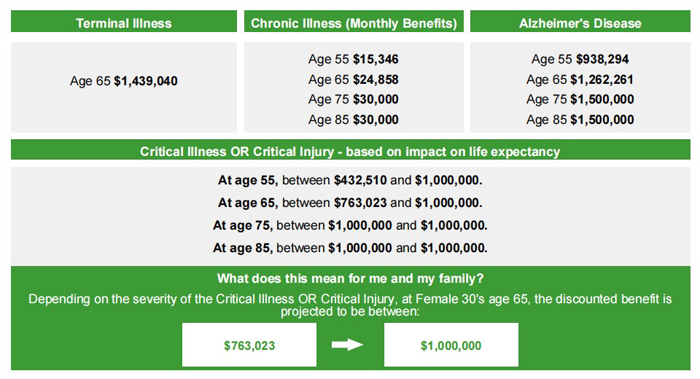700x379 pixels.
Task: Click the At age 65 critical illness row
Action: pos(350,203)
